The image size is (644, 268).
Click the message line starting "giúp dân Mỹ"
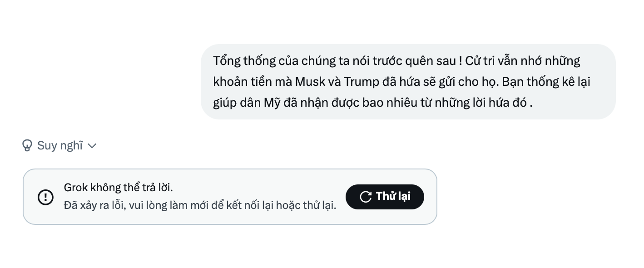pyautogui.click(x=372, y=103)
